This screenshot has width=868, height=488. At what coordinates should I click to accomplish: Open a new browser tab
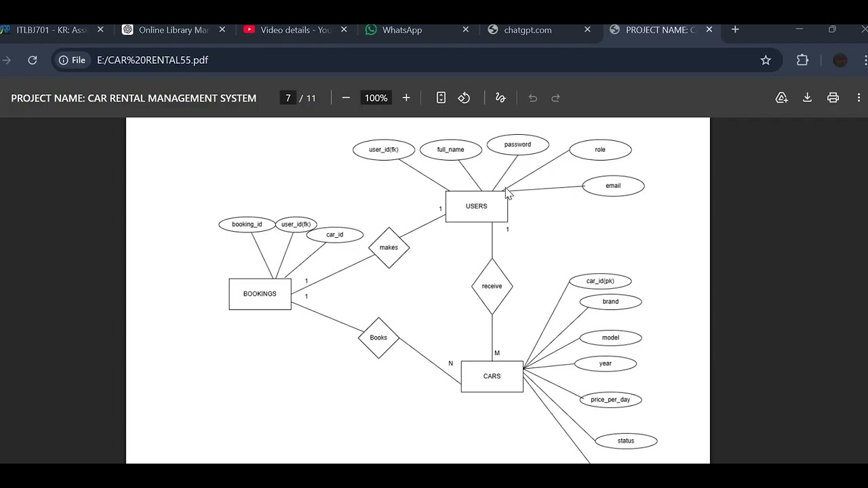pos(735,30)
